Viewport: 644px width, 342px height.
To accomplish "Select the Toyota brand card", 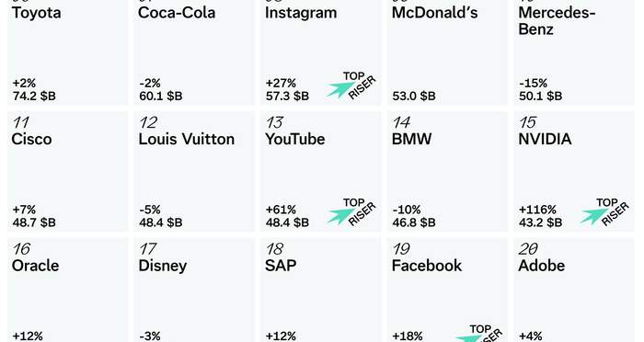I will 68,52.
